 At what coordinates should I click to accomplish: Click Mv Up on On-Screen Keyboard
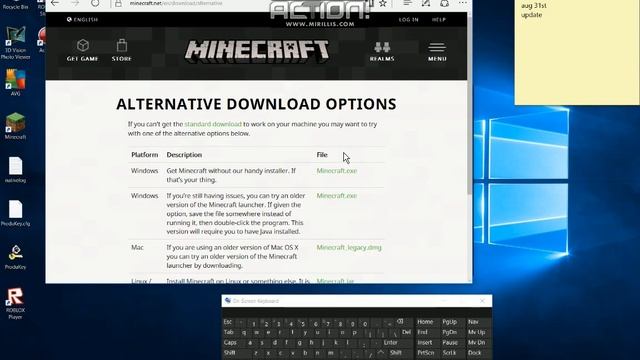476,332
